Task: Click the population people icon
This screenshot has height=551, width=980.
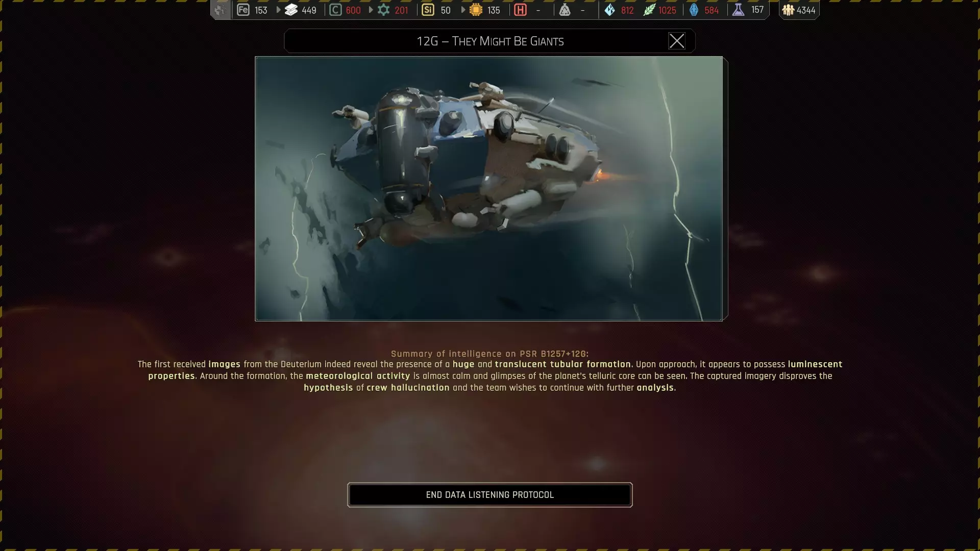Action: click(788, 10)
